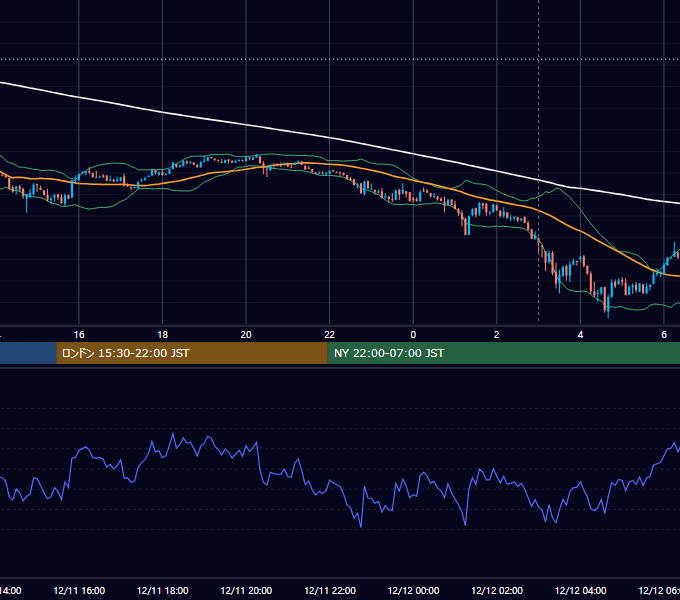Click the 12/11 18:00 time axis label
The image size is (680, 600).
(x=163, y=590)
